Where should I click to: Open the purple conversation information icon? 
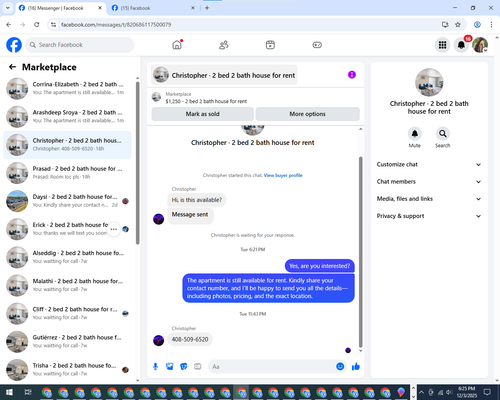(352, 75)
